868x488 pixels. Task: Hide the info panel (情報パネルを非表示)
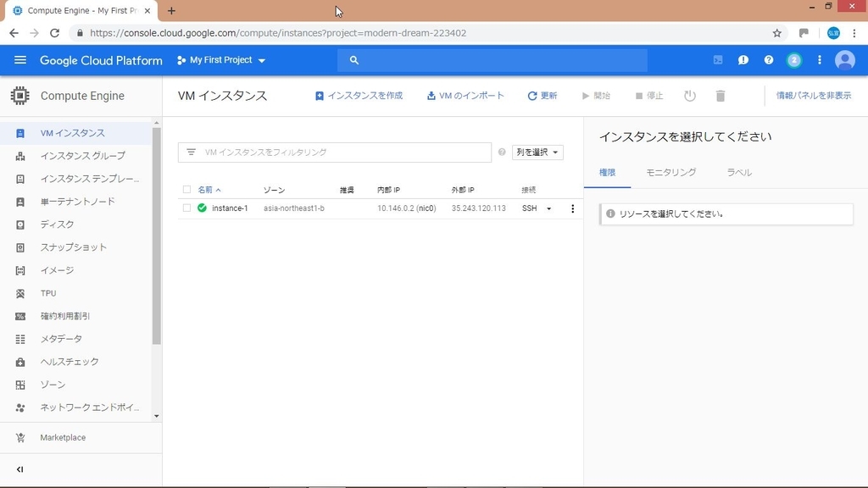(813, 96)
